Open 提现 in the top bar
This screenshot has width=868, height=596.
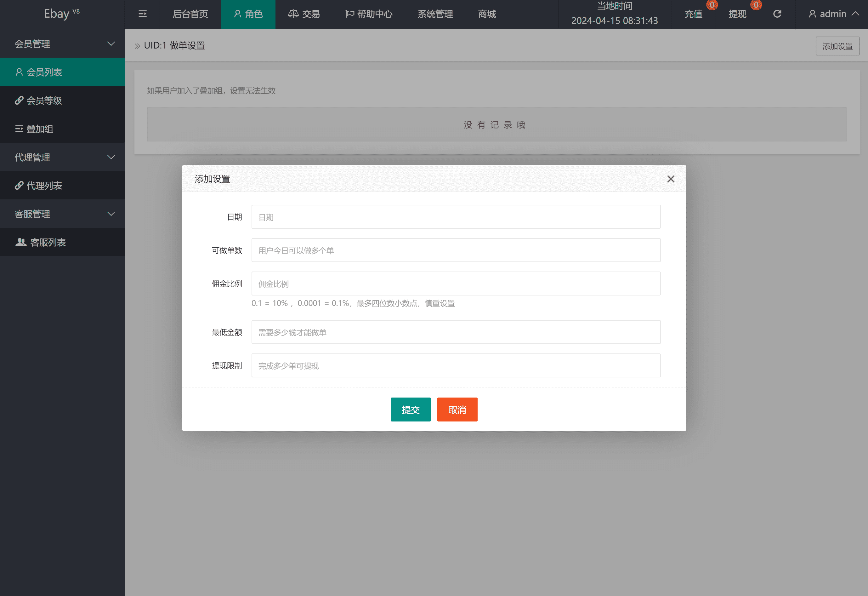(738, 14)
